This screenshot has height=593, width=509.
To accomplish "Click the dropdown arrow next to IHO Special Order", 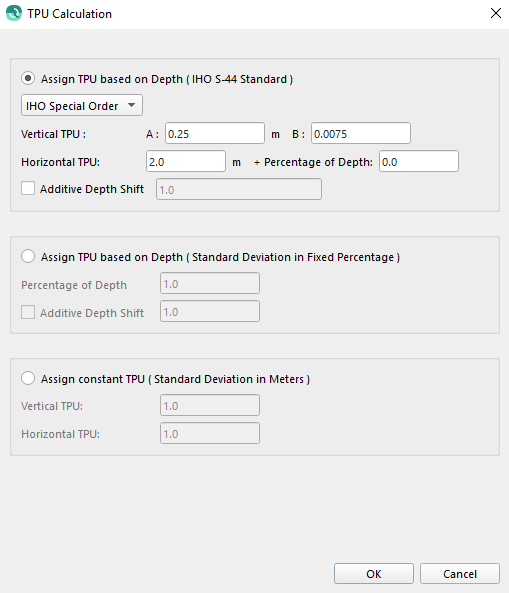I will pos(131,105).
